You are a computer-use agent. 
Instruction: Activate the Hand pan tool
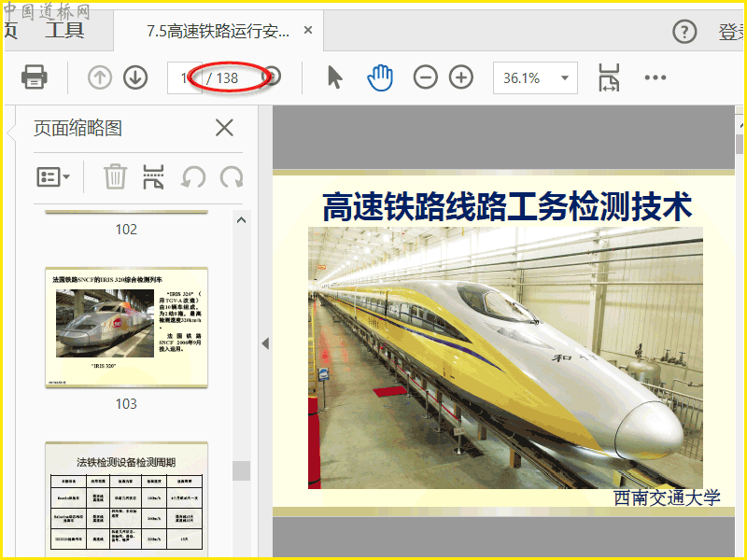[380, 77]
